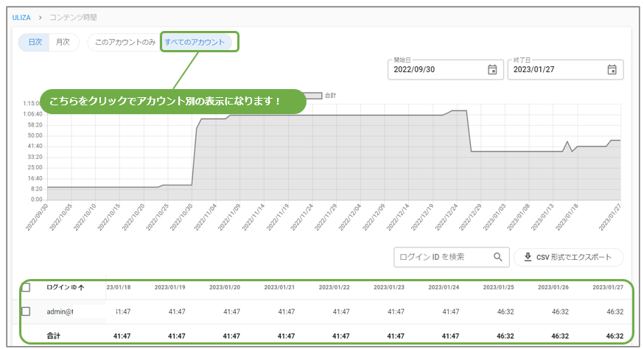Click the CSV download arrow icon
644x349 pixels.
tap(528, 257)
